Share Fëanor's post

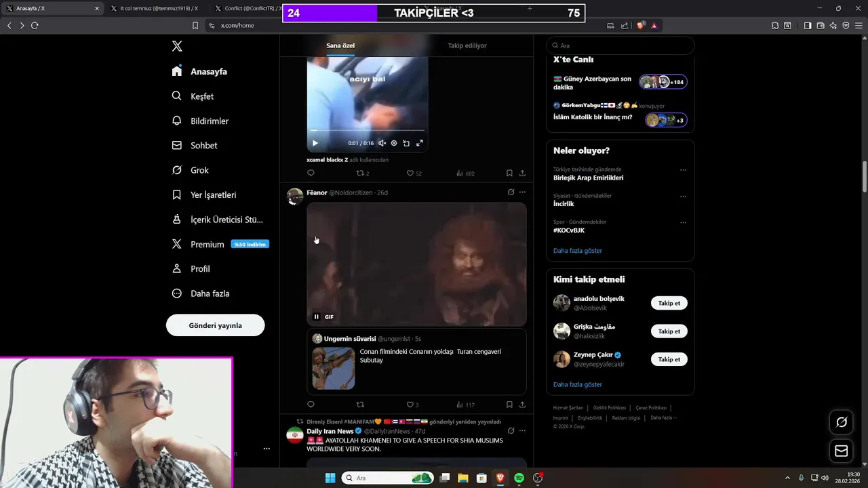tap(522, 405)
